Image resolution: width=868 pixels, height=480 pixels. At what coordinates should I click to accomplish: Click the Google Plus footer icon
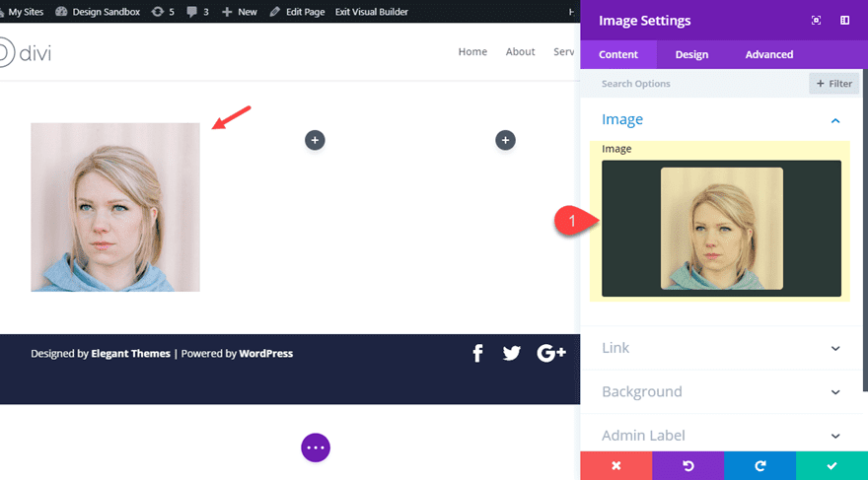click(x=551, y=354)
